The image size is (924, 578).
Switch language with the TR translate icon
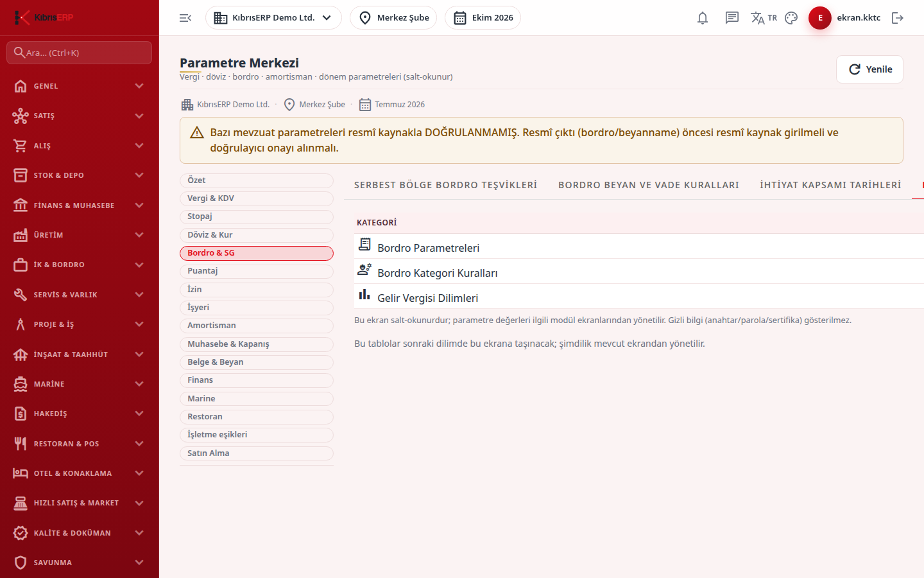click(764, 18)
